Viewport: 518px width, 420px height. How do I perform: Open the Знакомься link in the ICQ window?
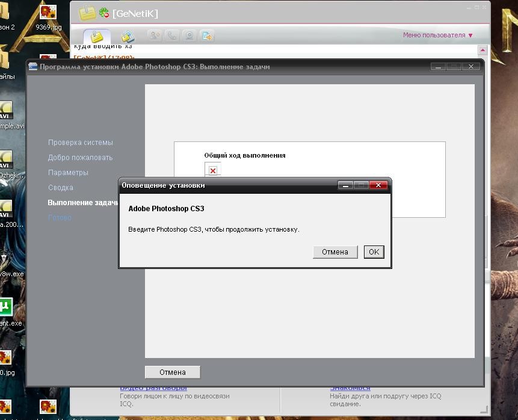pyautogui.click(x=350, y=388)
